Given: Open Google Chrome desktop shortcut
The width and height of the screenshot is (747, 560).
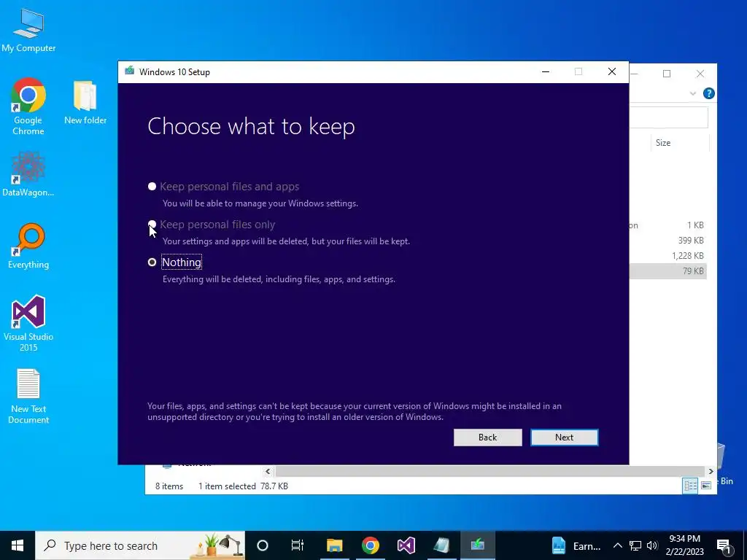Looking at the screenshot, I should coord(28,106).
